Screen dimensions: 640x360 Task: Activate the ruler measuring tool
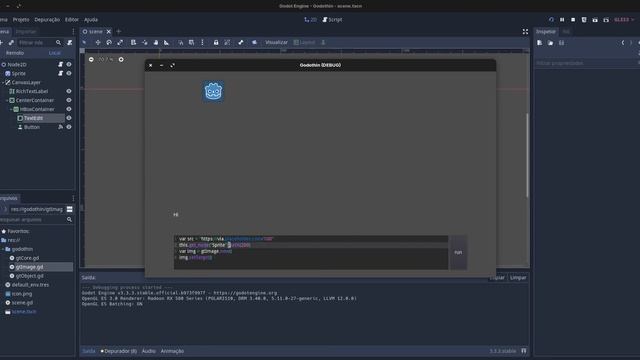click(167, 42)
